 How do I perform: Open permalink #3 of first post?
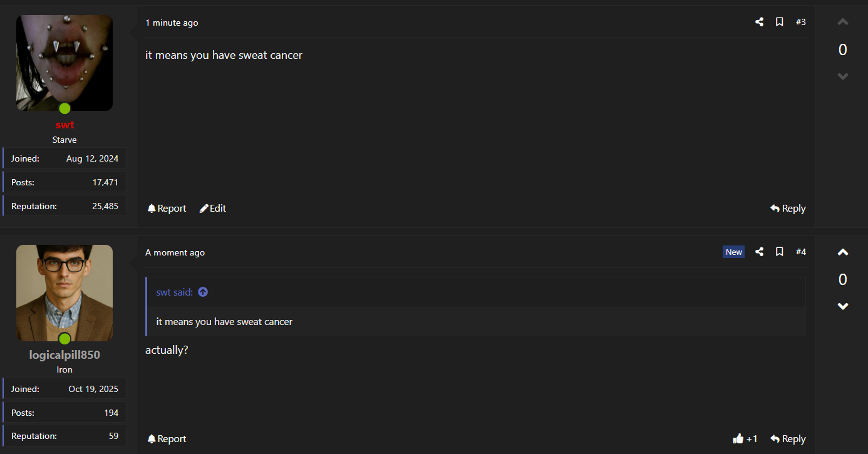801,22
